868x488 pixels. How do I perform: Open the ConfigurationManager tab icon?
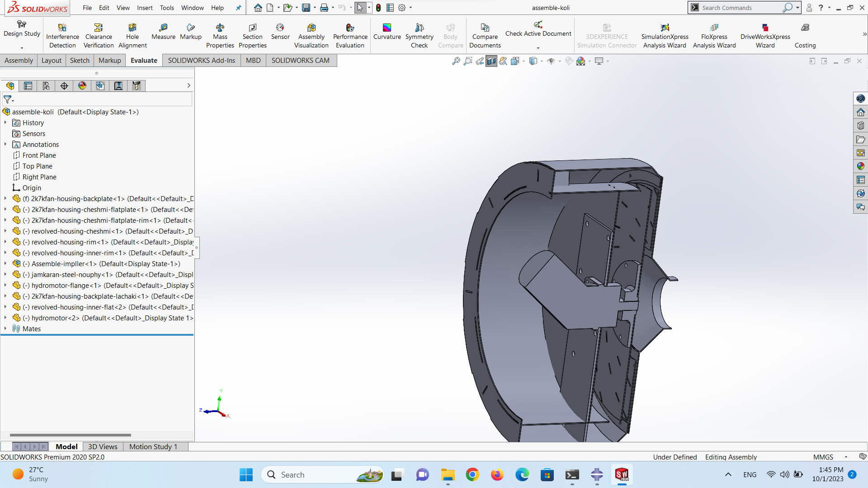tap(46, 86)
